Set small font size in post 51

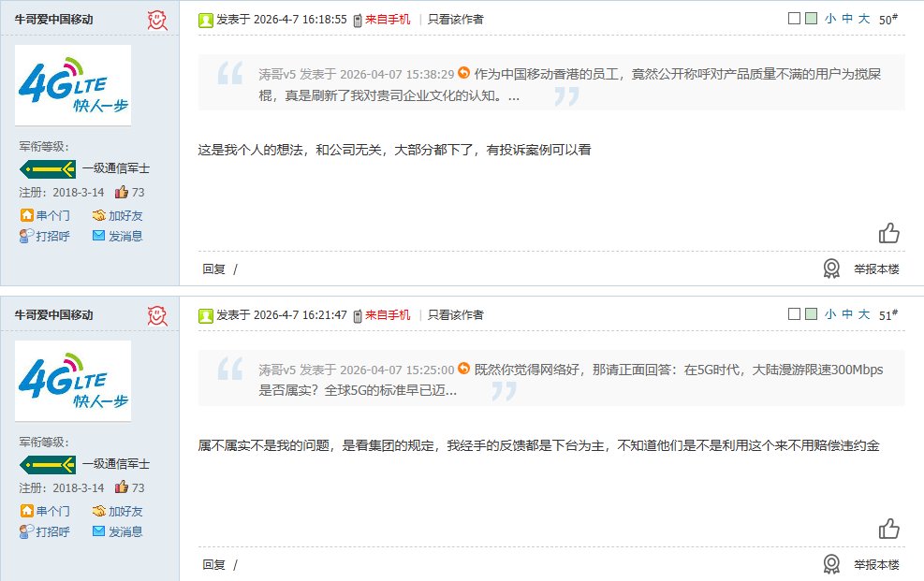pyautogui.click(x=830, y=314)
